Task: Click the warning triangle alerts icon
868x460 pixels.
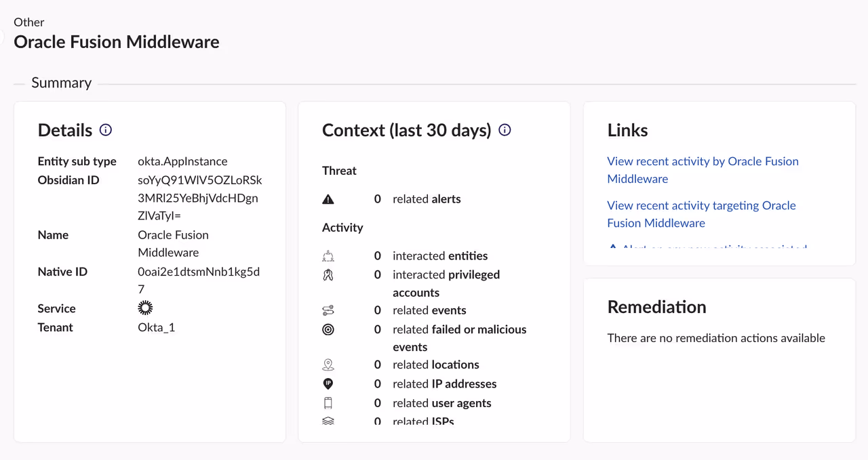Action: tap(328, 199)
